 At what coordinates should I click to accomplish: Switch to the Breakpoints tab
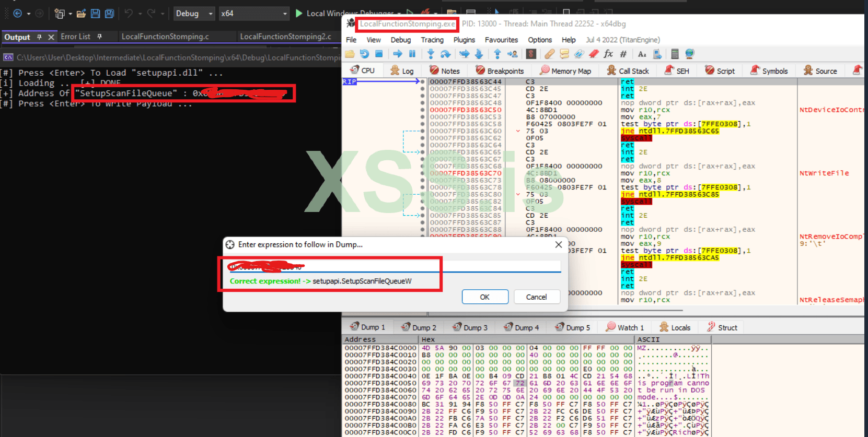(x=500, y=70)
